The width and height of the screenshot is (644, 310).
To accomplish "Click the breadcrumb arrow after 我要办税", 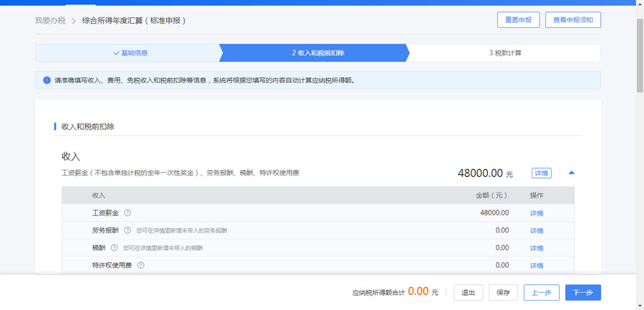I will pos(73,21).
